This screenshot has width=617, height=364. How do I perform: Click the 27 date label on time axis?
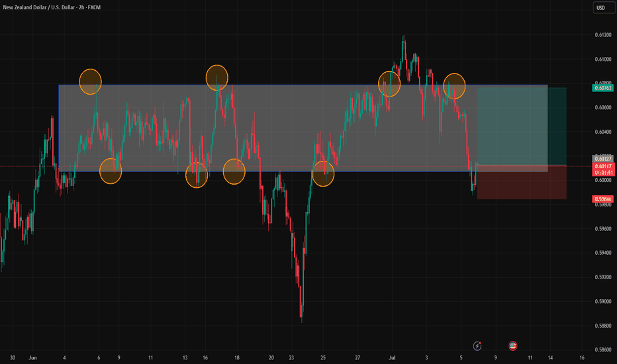coord(357,357)
